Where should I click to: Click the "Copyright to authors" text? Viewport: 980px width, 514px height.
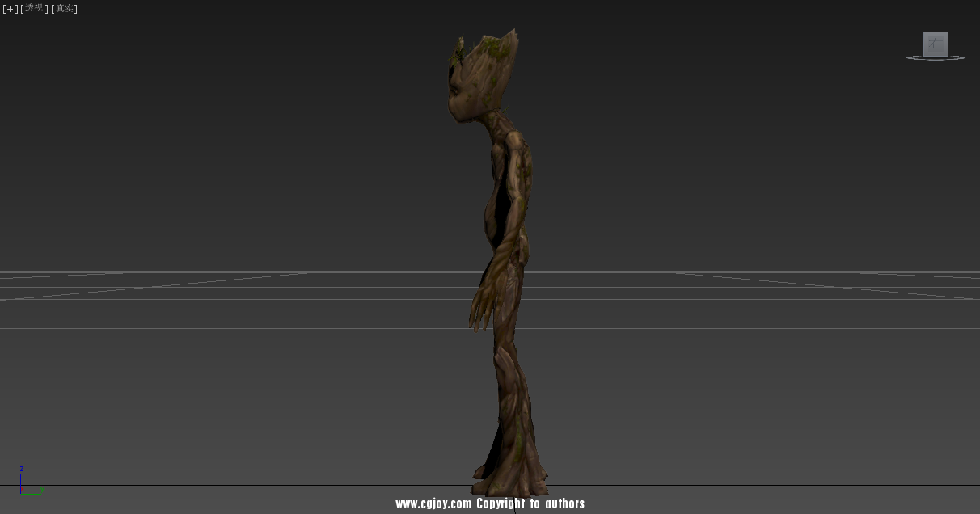pos(530,503)
